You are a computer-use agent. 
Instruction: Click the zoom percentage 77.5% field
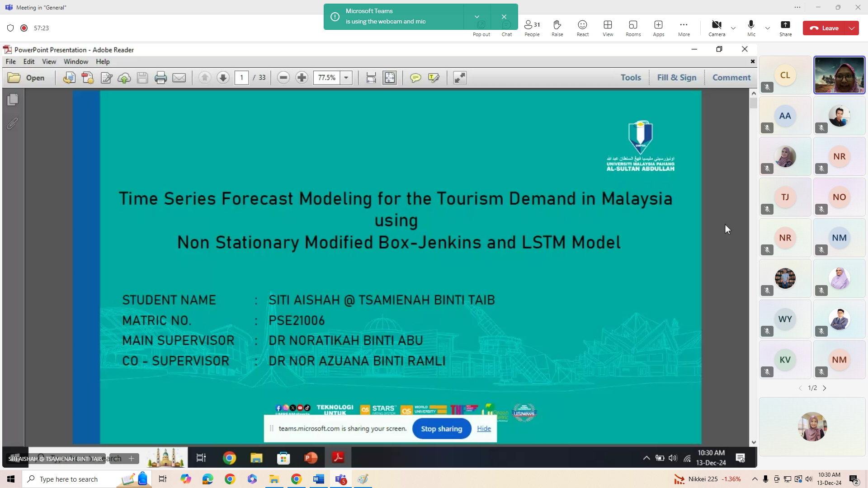coord(327,78)
